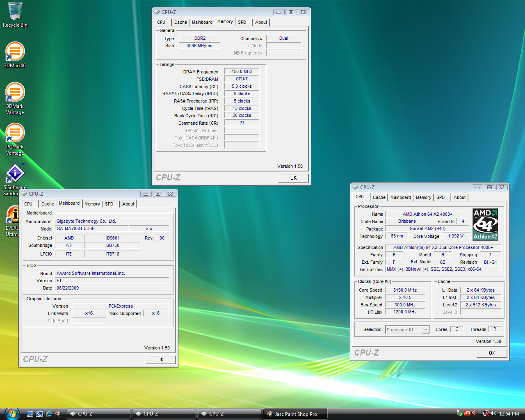Click the AMD Athlon 64 X2 logo
This screenshot has height=420, width=525.
pos(485,224)
